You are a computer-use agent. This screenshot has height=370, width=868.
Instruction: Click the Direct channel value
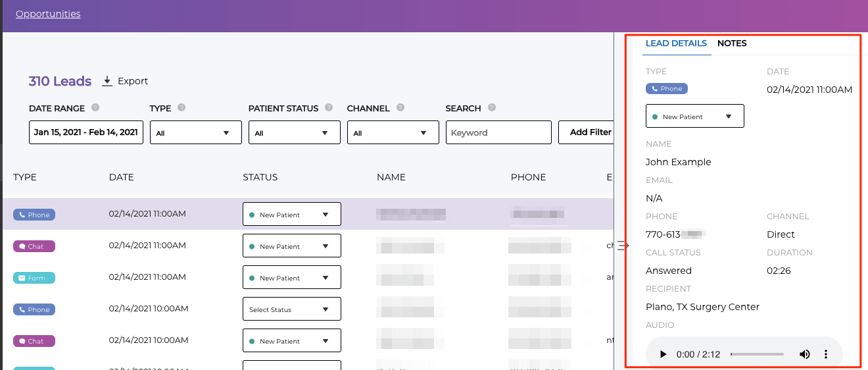click(x=781, y=234)
